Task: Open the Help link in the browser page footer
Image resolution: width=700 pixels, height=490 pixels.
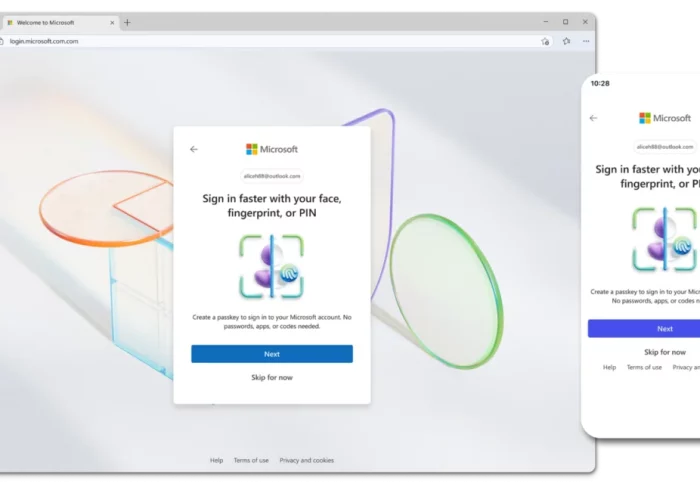Action: click(217, 460)
